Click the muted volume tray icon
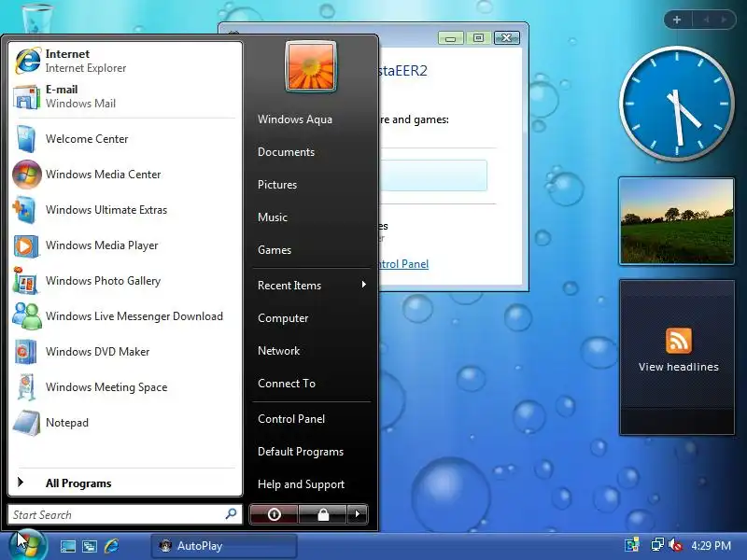 coord(675,545)
